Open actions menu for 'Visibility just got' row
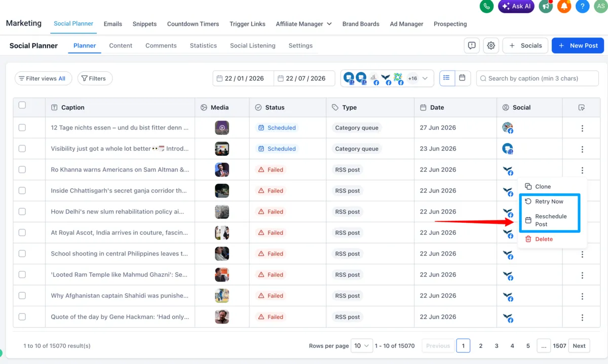This screenshot has height=364, width=608. tap(582, 149)
